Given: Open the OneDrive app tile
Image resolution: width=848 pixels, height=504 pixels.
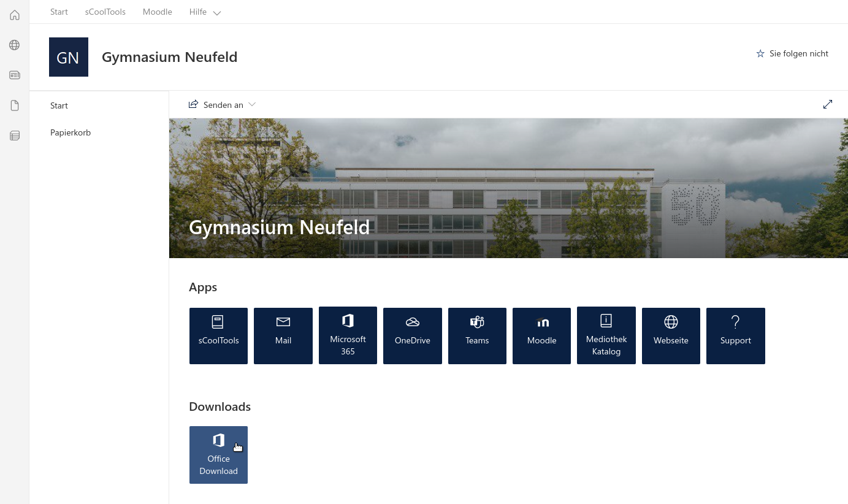Looking at the screenshot, I should click(412, 335).
